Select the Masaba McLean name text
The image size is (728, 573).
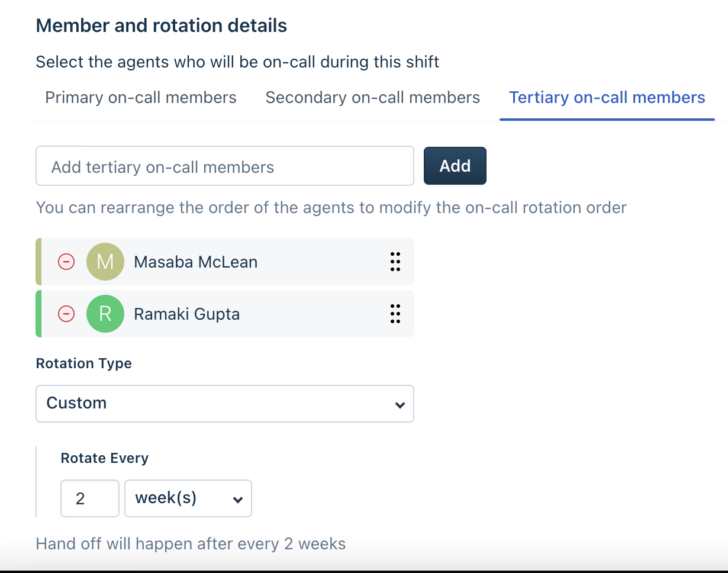tap(195, 262)
